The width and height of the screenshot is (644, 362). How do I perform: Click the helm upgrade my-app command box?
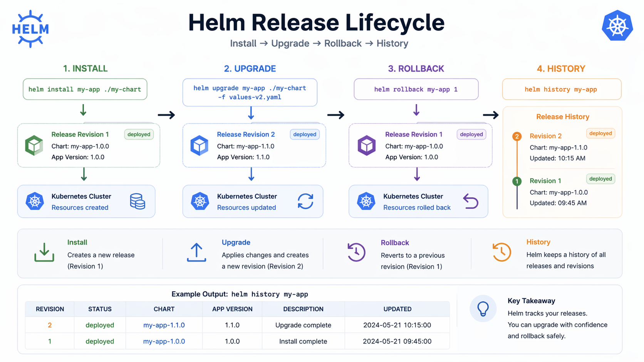pyautogui.click(x=250, y=92)
